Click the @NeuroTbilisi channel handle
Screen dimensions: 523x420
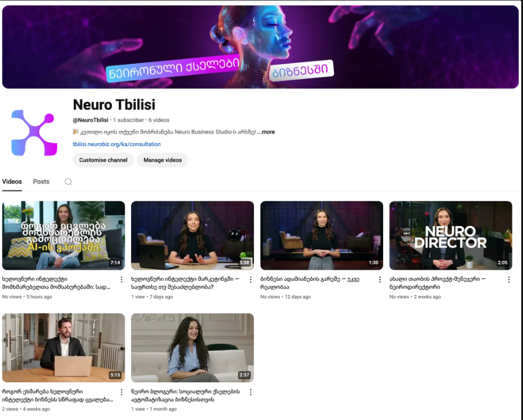tap(90, 120)
